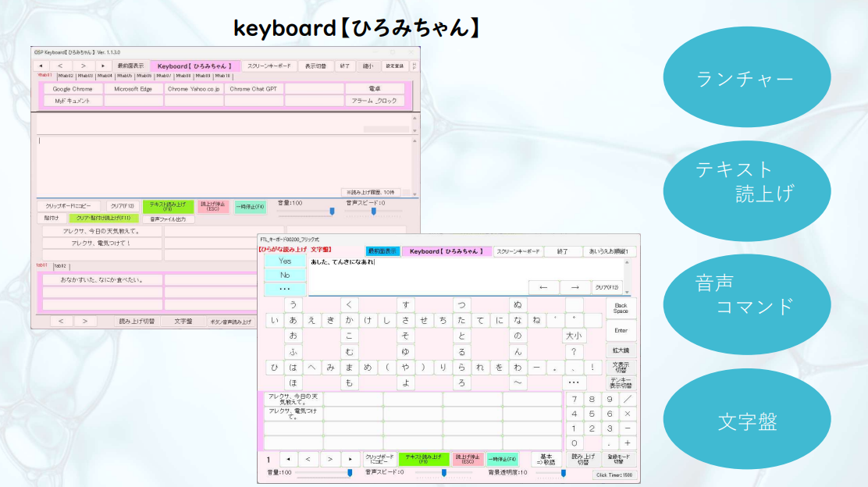Screen dimensions: 868x487
Task: Tap the × multiply key on the numeric keypad
Action: pos(628,414)
